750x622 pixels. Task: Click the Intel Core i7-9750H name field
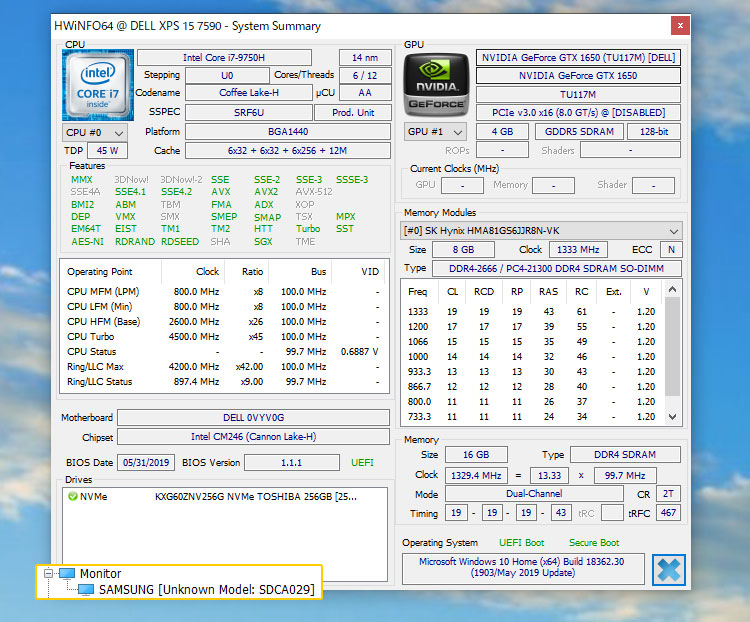click(x=224, y=57)
